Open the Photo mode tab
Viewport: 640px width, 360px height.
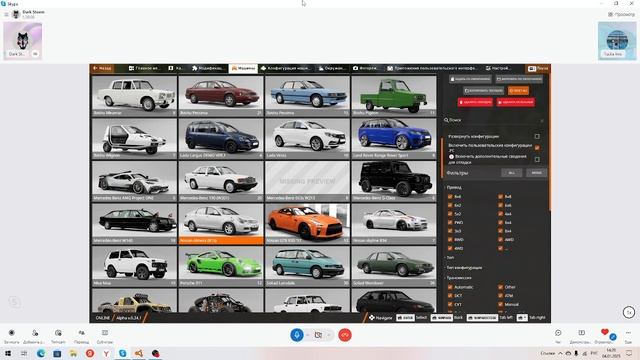pyautogui.click(x=366, y=68)
